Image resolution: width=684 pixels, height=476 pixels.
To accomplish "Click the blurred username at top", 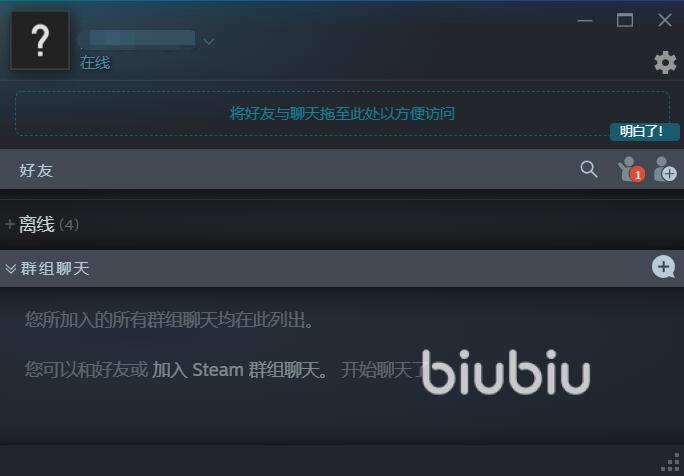I will click(137, 38).
